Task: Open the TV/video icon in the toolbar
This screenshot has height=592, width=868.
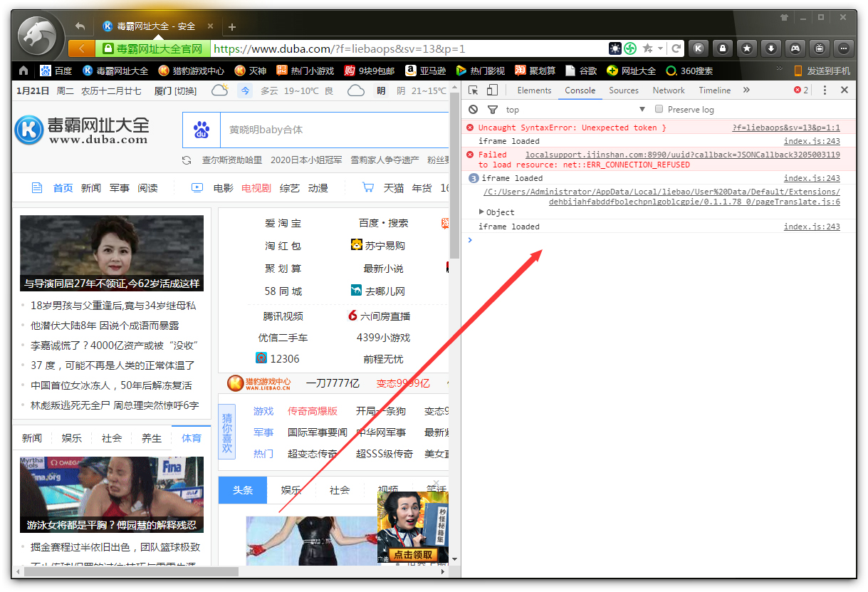Action: click(820, 48)
